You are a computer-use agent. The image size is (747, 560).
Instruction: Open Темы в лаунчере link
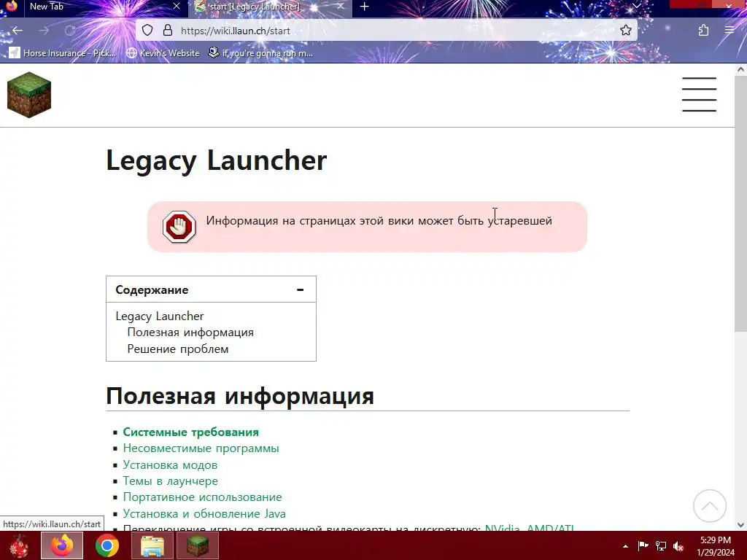[x=170, y=481]
